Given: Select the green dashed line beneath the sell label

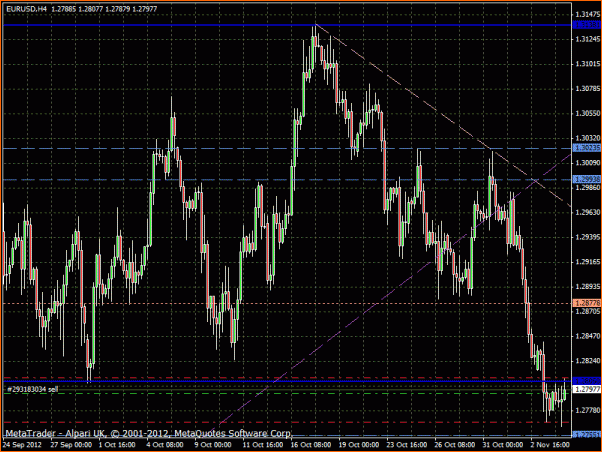Looking at the screenshot, I should pos(287,394).
